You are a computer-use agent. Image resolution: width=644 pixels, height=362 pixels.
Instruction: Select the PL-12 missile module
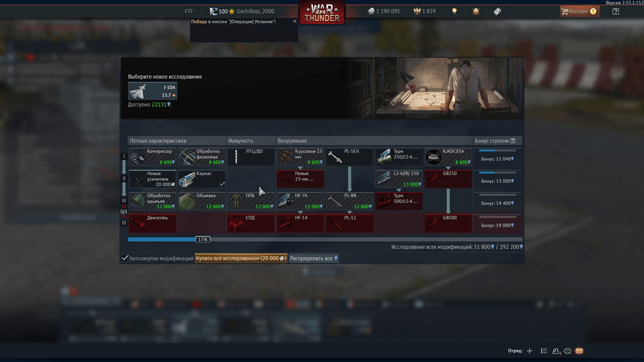tap(350, 223)
